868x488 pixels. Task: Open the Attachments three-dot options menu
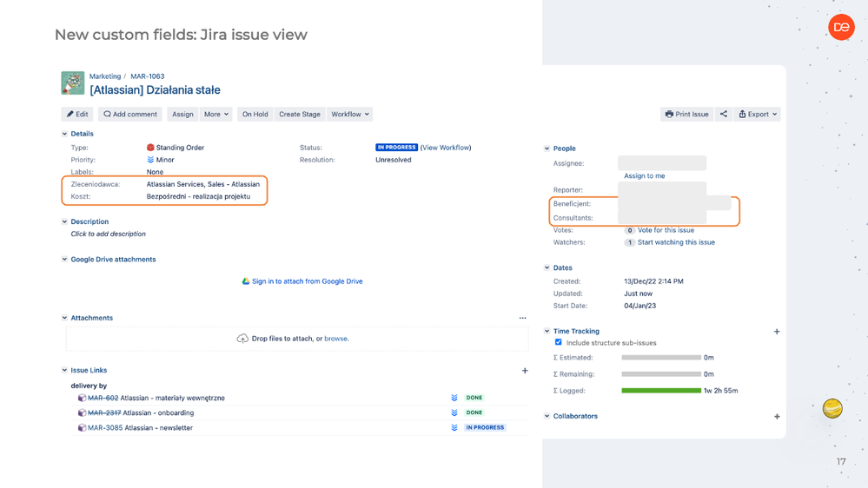pyautogui.click(x=522, y=318)
